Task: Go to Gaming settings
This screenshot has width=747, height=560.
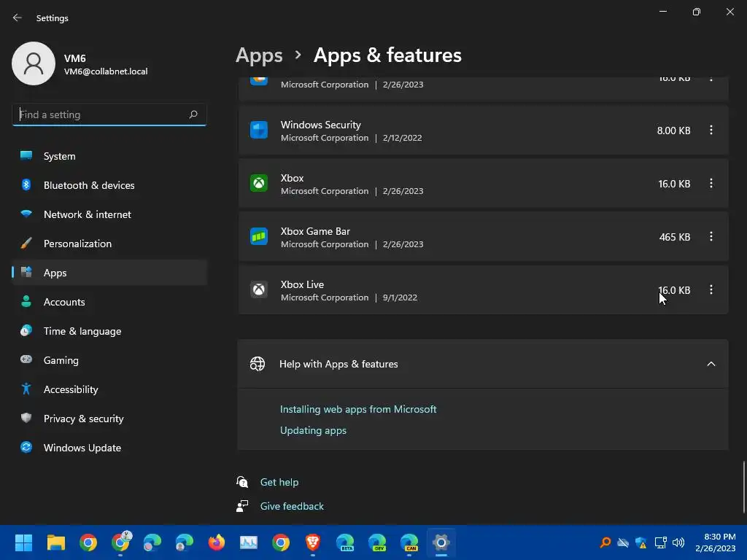Action: [109, 360]
